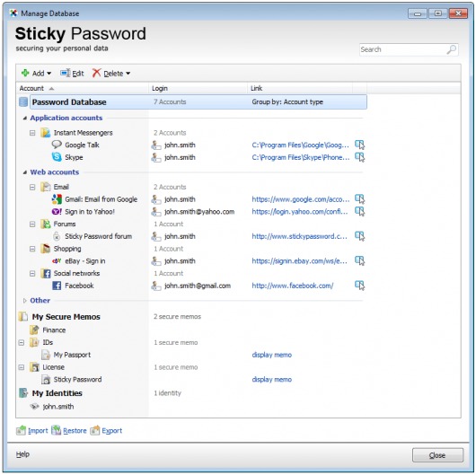476x475 pixels.
Task: Click the Forums folder icon
Action: coord(46,224)
